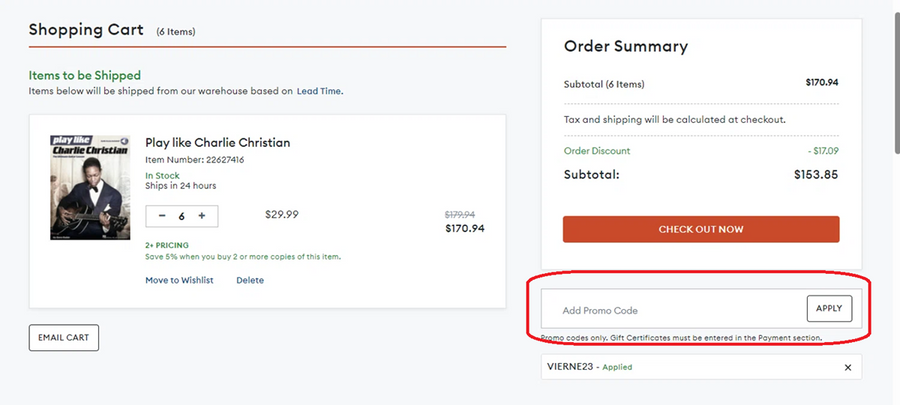Increase quantity with the plus button
The image size is (900, 405).
click(201, 216)
